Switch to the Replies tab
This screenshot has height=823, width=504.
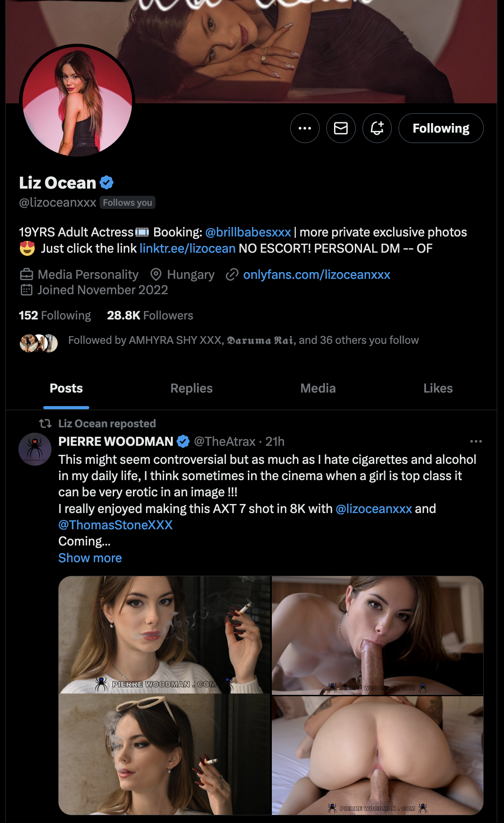coord(191,388)
